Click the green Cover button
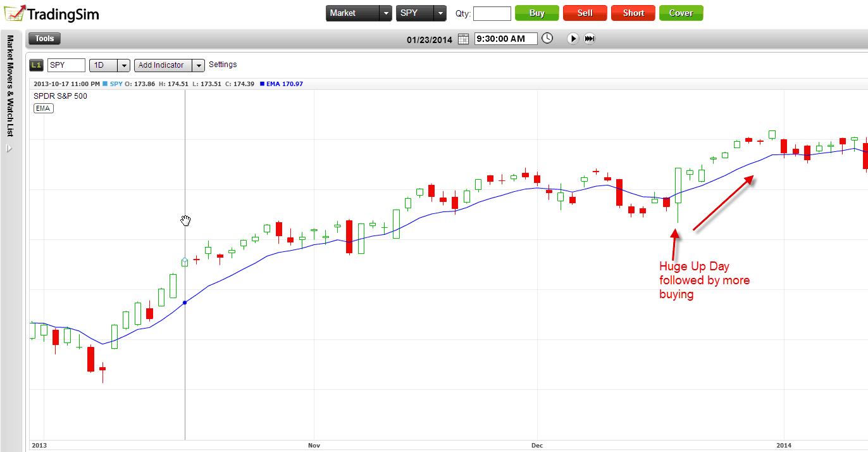 coord(681,13)
